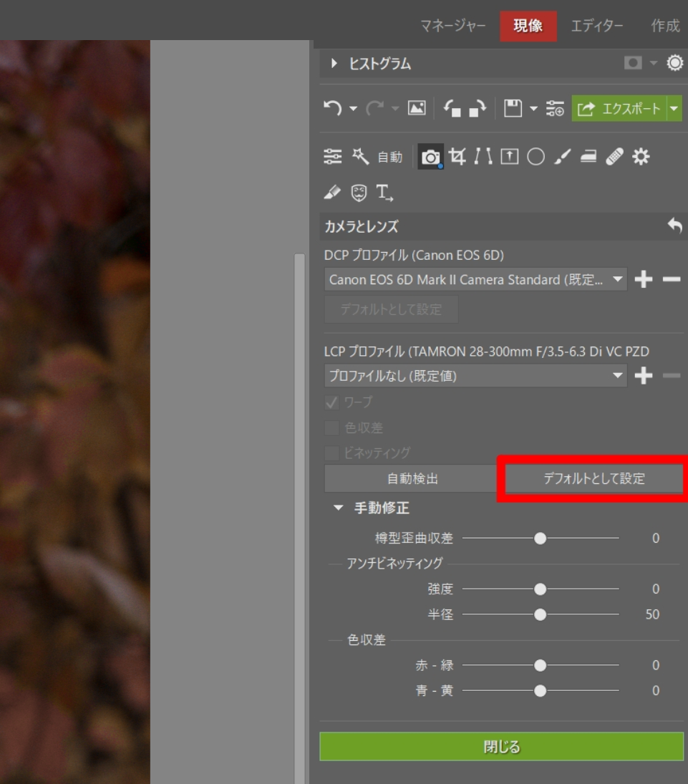Switch to the マネージャー tab
Screen dimensions: 688x784
(452, 26)
